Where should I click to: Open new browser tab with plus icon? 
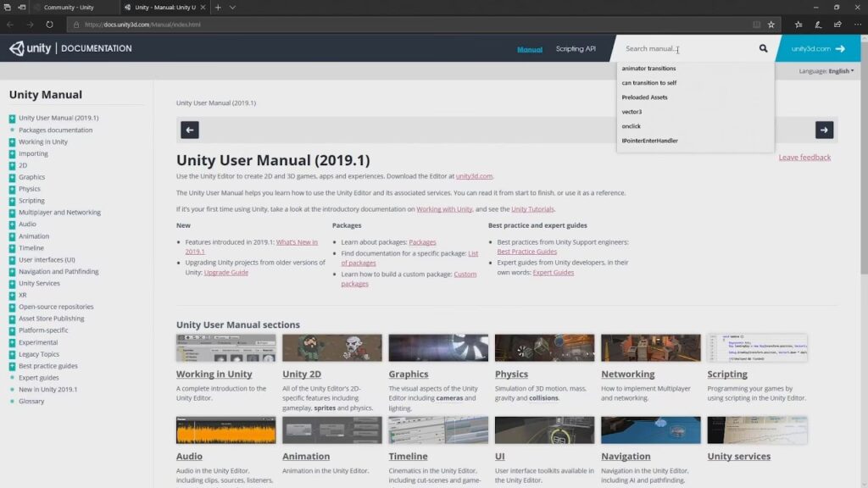[x=218, y=7]
